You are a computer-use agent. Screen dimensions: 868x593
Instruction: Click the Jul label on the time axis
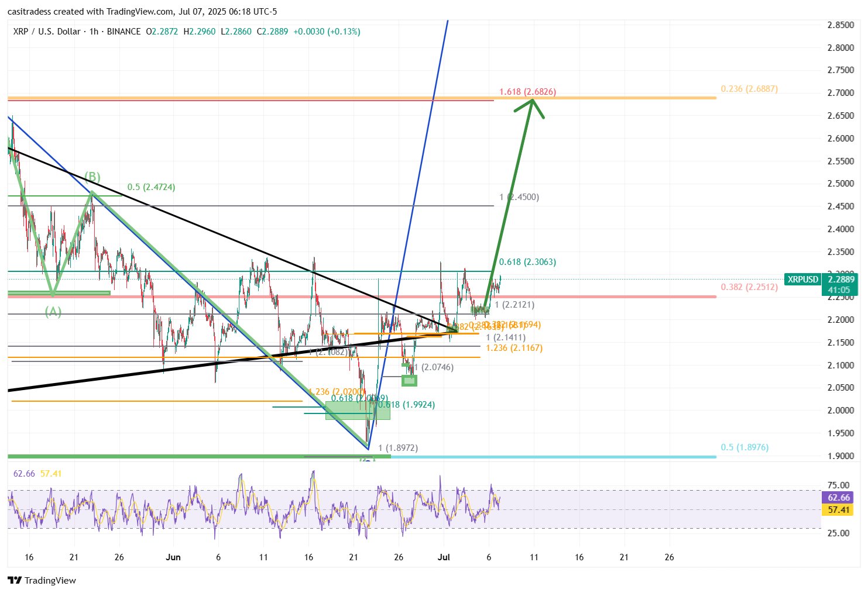point(444,557)
